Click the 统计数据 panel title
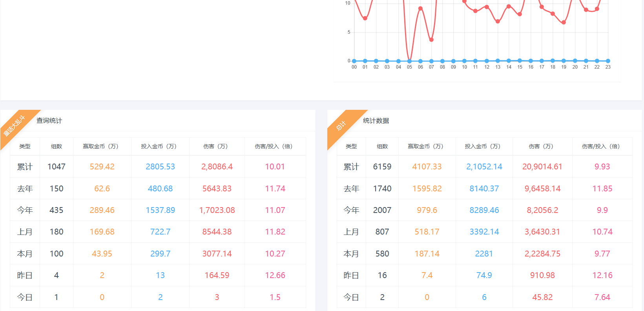The height and width of the screenshot is (311, 644). point(376,121)
